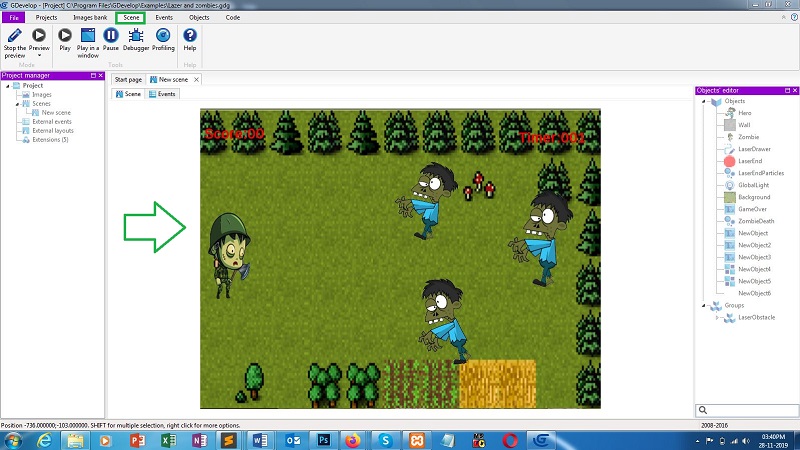Viewport: 800px width, 450px height.
Task: Click the Stop the preview icon
Action: click(14, 36)
